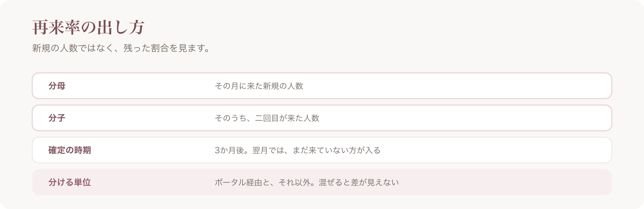Click the word 出し方 in the title
This screenshot has height=209, width=644.
(x=121, y=28)
